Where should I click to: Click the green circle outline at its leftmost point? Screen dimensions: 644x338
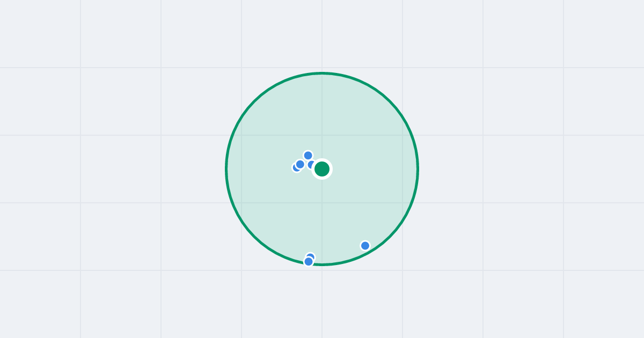(x=226, y=169)
